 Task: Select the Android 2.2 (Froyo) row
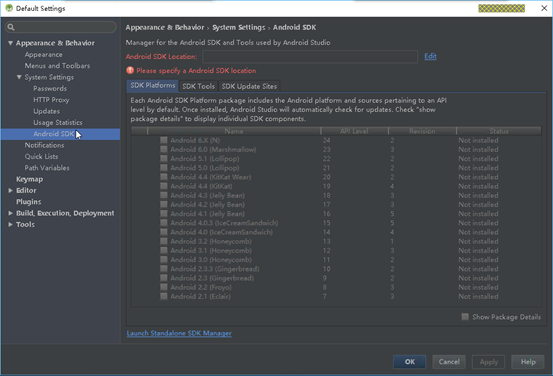pyautogui.click(x=336, y=287)
